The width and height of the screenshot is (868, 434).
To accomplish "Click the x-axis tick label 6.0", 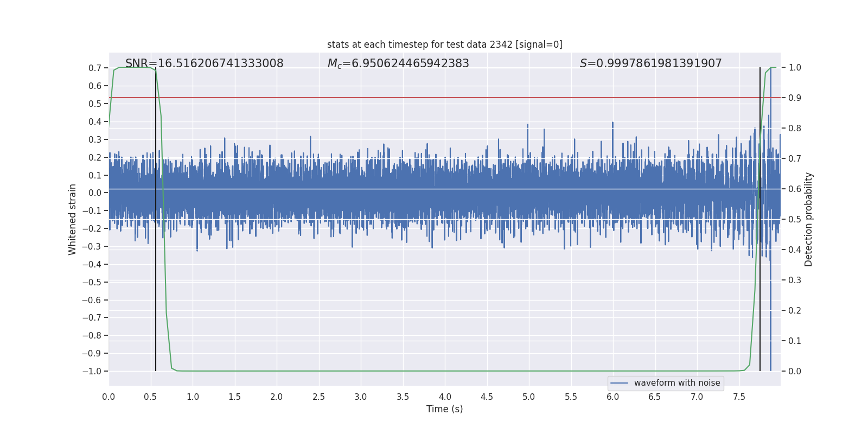I will click(x=613, y=397).
